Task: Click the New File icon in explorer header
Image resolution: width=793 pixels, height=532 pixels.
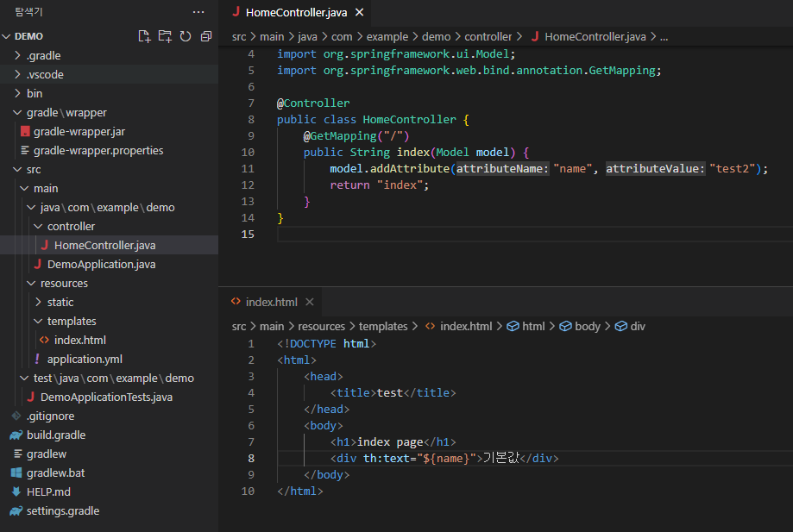Action: [x=145, y=36]
